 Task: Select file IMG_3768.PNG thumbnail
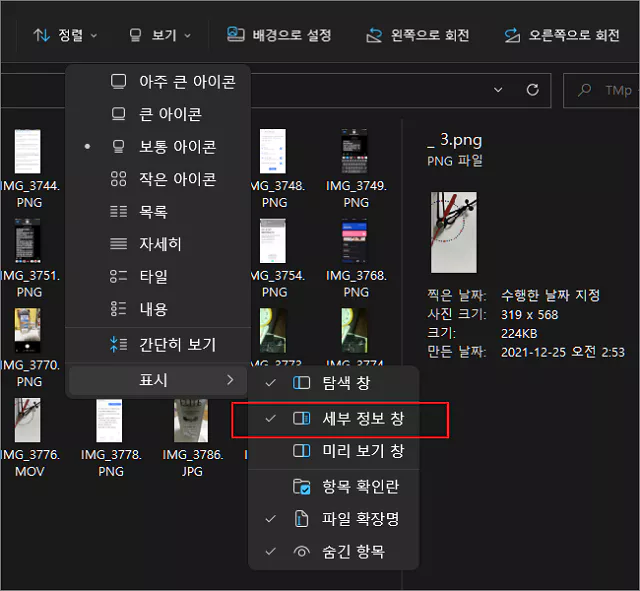(x=354, y=241)
